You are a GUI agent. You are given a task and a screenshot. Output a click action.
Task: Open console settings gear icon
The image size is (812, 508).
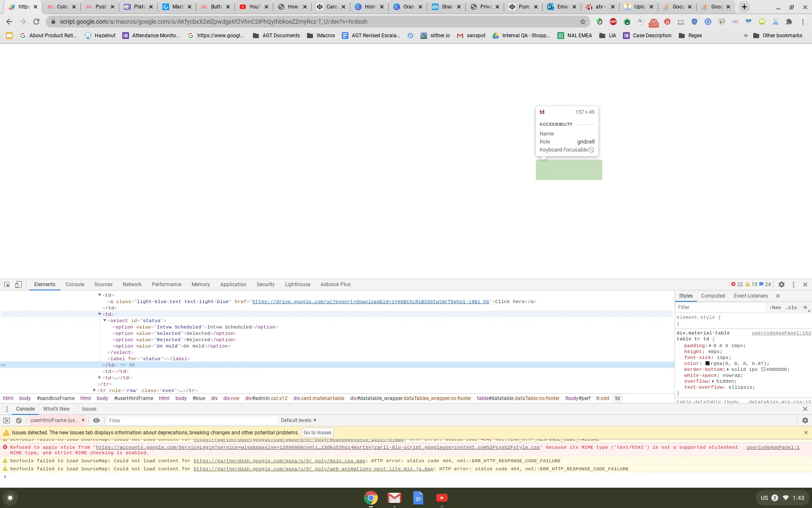click(x=805, y=420)
